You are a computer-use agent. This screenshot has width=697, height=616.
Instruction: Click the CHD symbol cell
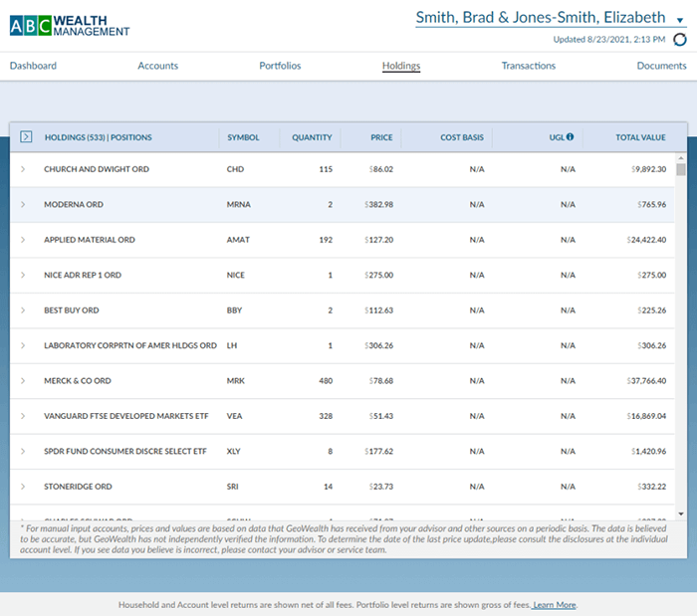[x=235, y=169]
